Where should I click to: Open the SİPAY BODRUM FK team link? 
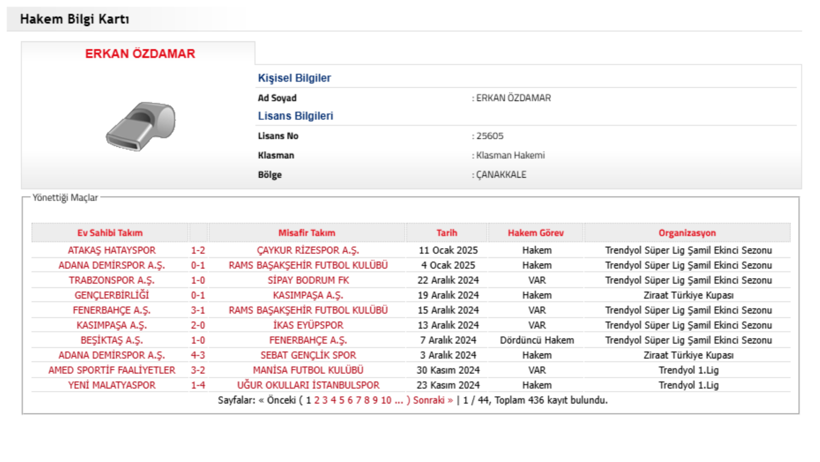(307, 280)
